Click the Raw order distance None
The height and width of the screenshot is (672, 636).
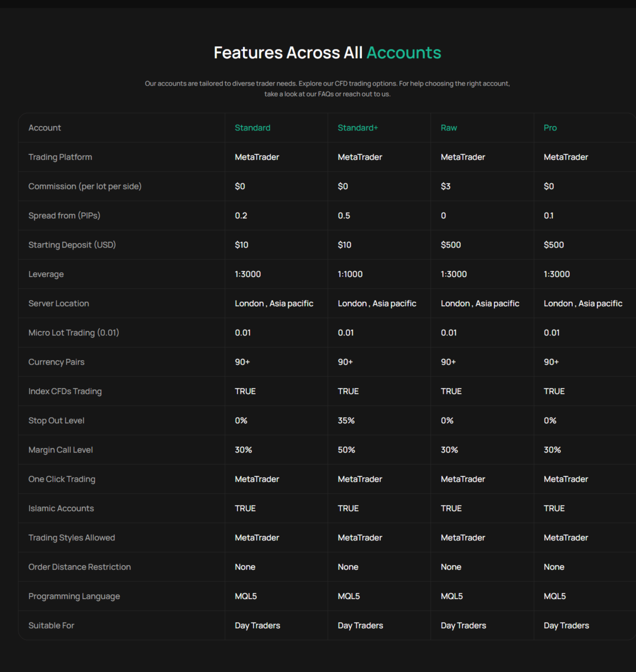[x=451, y=567]
